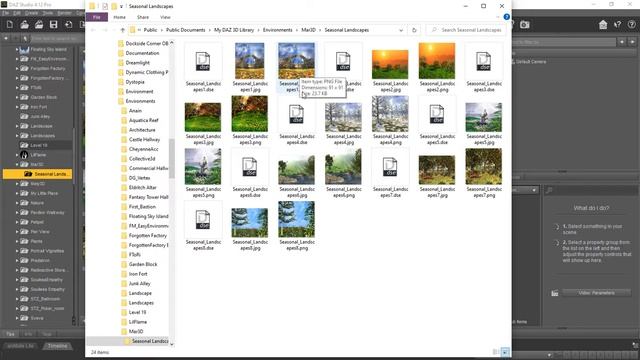The width and height of the screenshot is (640, 360).
Task: Click Mar3D breadcrumb in address bar
Action: tap(309, 30)
